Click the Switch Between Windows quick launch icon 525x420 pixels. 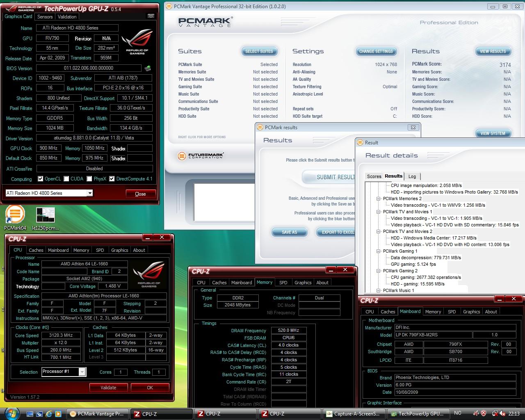40,414
